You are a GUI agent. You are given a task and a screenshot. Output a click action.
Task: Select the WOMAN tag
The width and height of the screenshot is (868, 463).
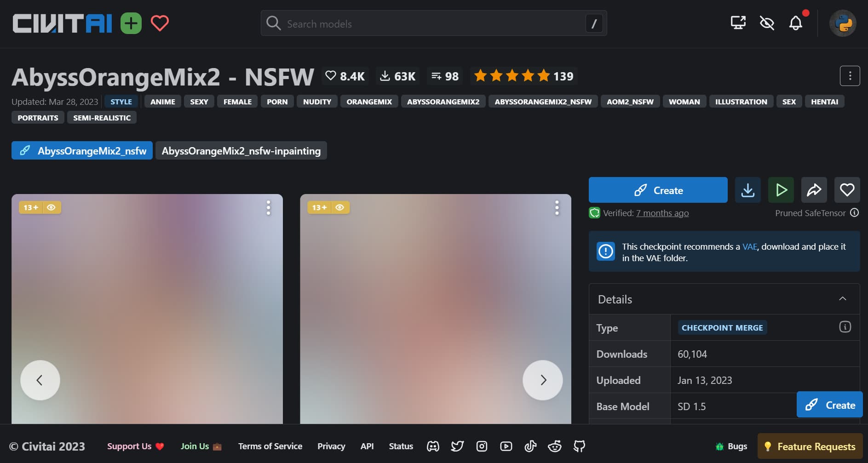coord(684,102)
